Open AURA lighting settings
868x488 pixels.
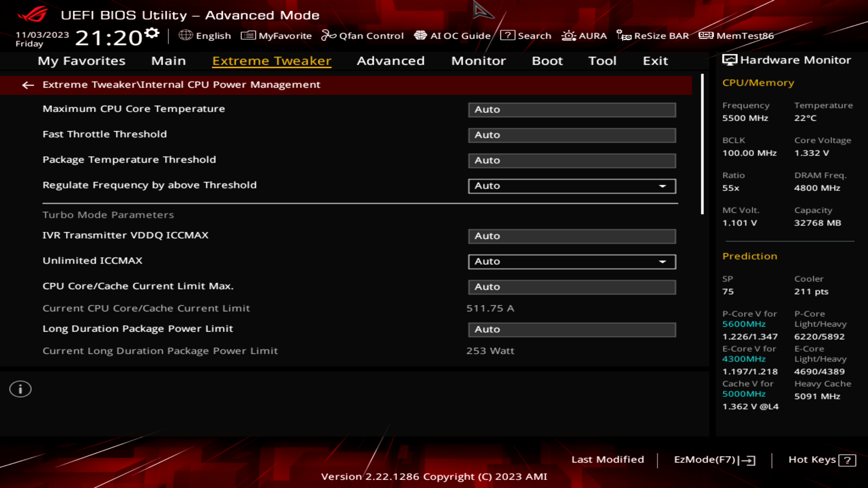(x=584, y=36)
